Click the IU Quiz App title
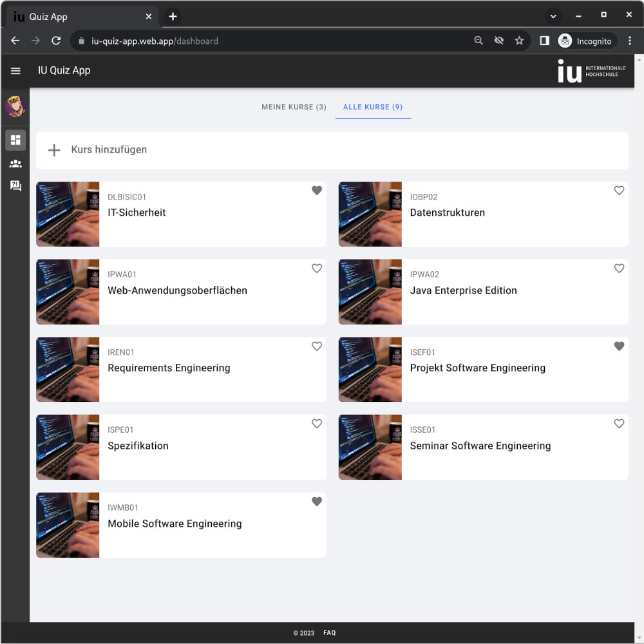The image size is (644, 644). point(64,71)
